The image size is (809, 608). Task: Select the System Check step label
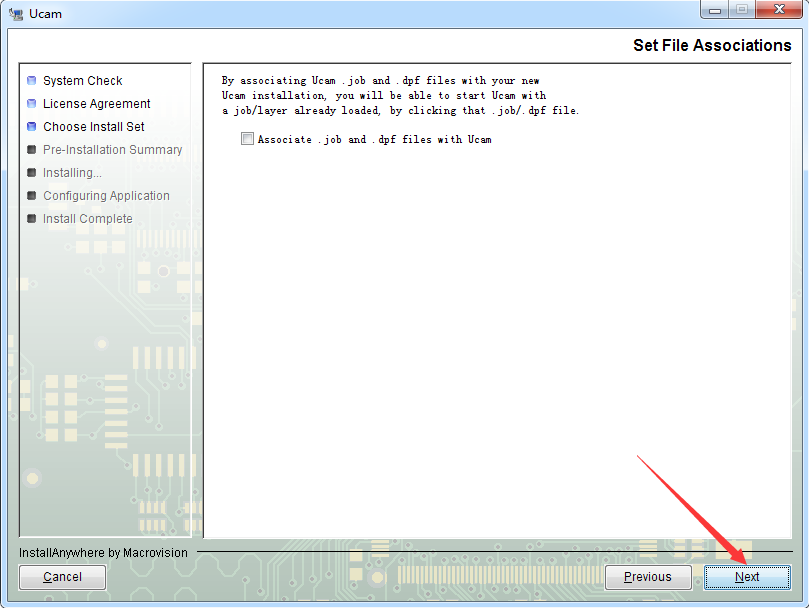tap(83, 81)
